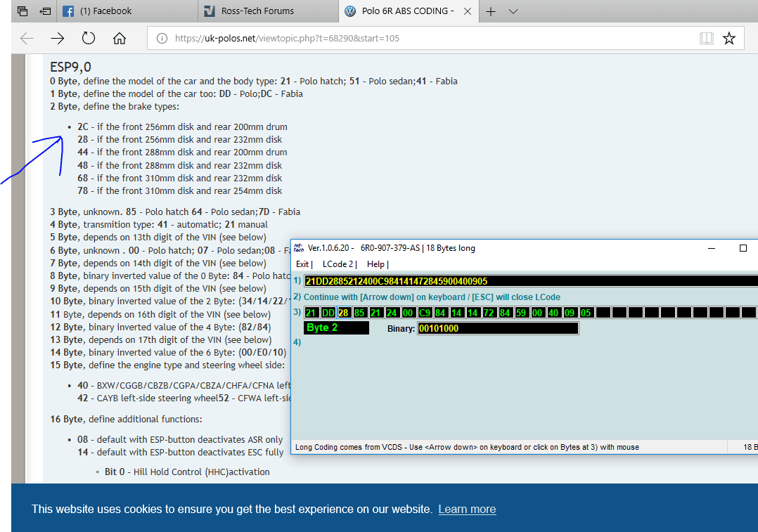Click the tabs-you've-set-aside icon
758x532 pixels.
(x=23, y=11)
